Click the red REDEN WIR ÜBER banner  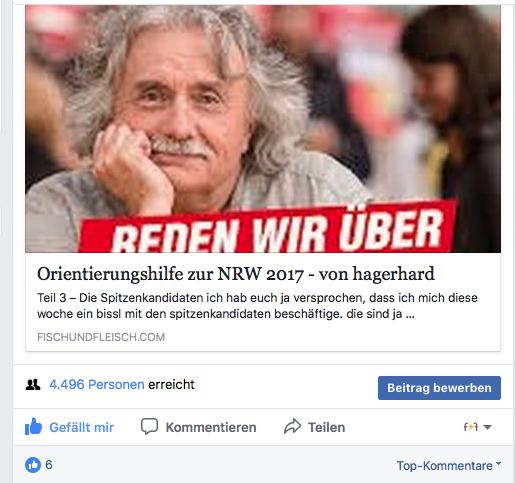tap(267, 227)
